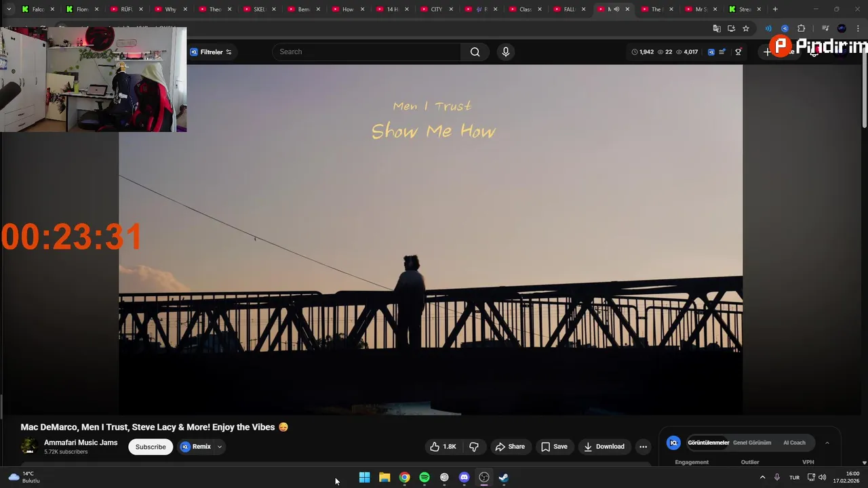Open the Windows Start menu
This screenshot has width=868, height=488.
[x=364, y=478]
